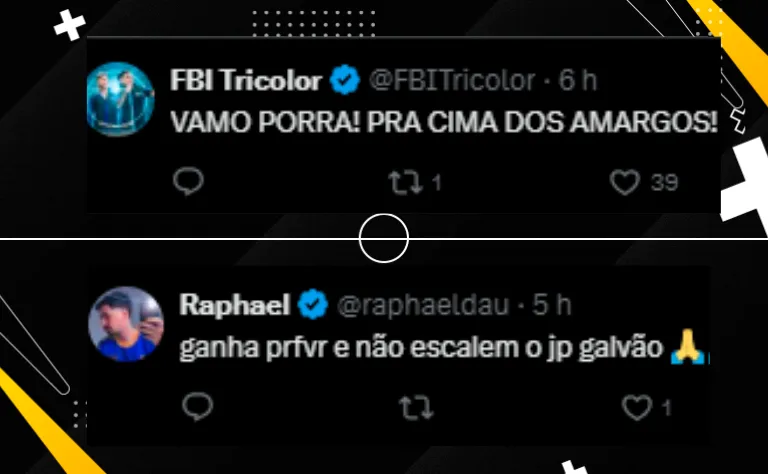Click Raphael's blue verified badge
This screenshot has width=768, height=474.
pos(313,304)
